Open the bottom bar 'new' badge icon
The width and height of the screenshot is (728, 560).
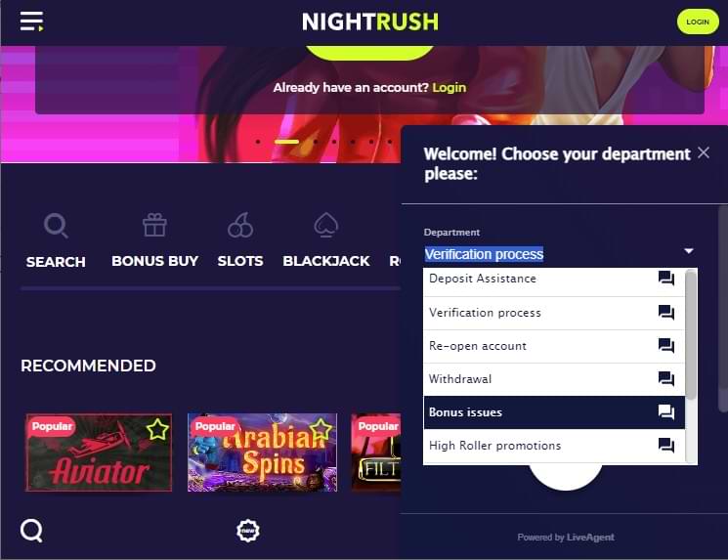tap(248, 531)
